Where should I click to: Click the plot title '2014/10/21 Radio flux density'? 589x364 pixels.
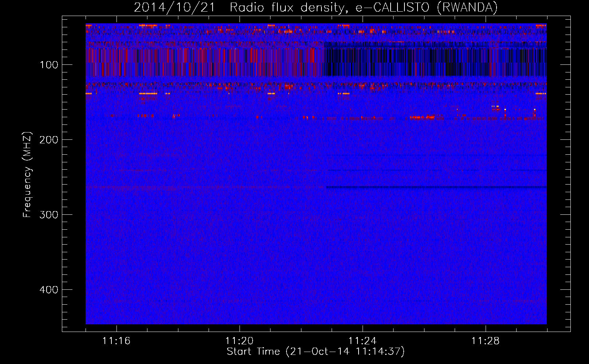[x=316, y=7]
